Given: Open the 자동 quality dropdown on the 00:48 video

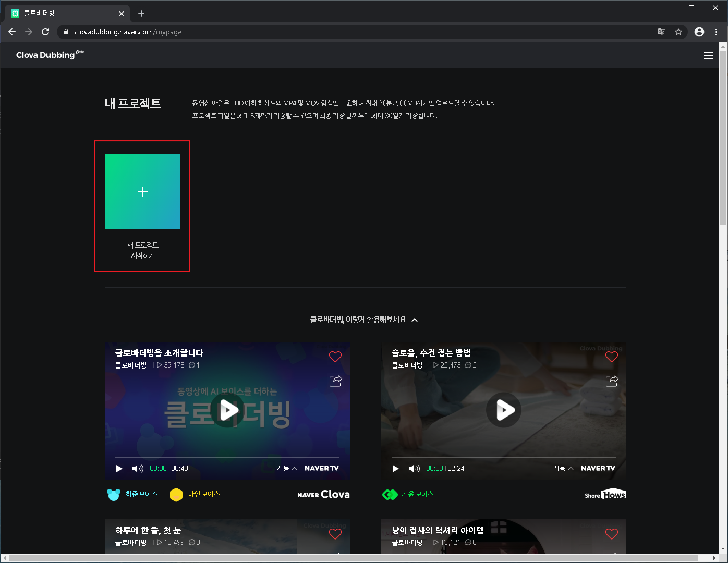Looking at the screenshot, I should (287, 468).
